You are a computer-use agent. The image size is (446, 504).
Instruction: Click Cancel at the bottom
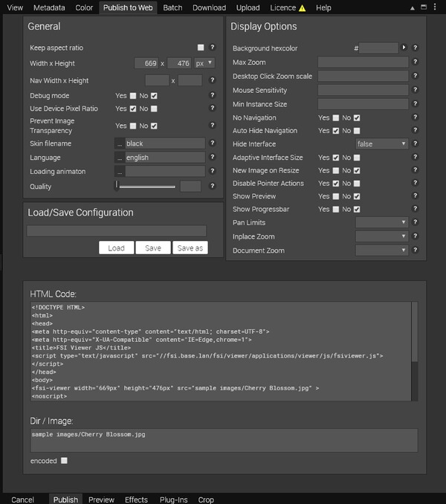tap(22, 500)
